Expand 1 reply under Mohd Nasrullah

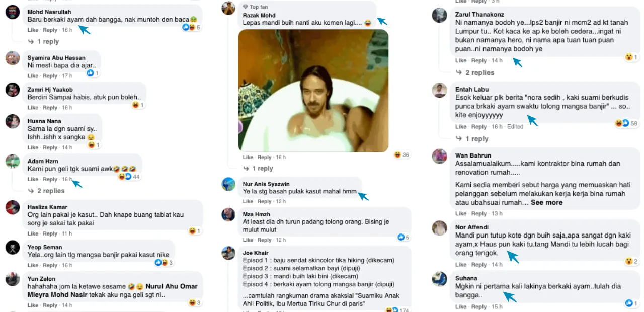[x=47, y=42]
